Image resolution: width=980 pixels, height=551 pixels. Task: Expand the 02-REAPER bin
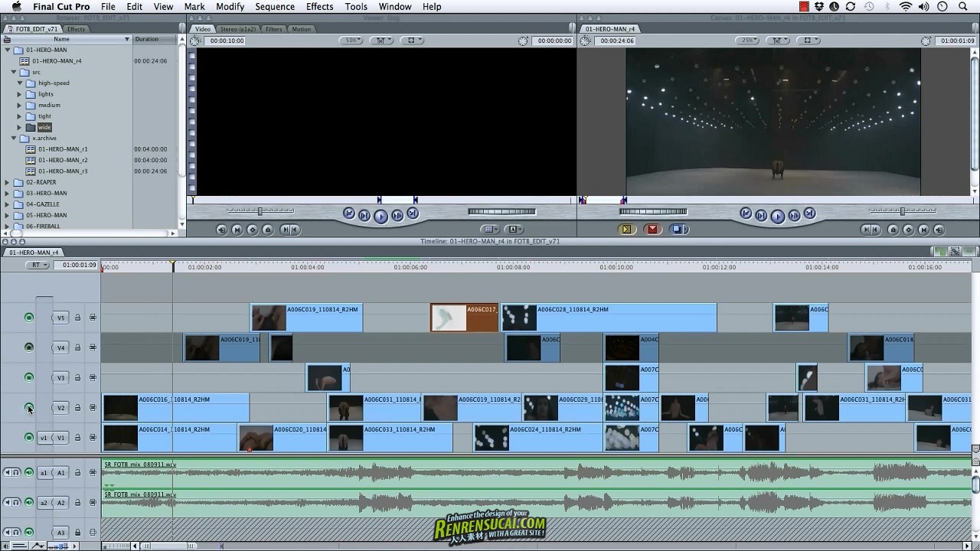(x=8, y=182)
